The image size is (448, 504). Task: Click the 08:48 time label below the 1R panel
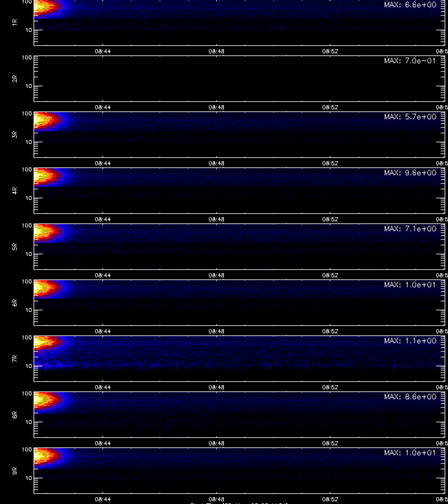pyautogui.click(x=216, y=51)
